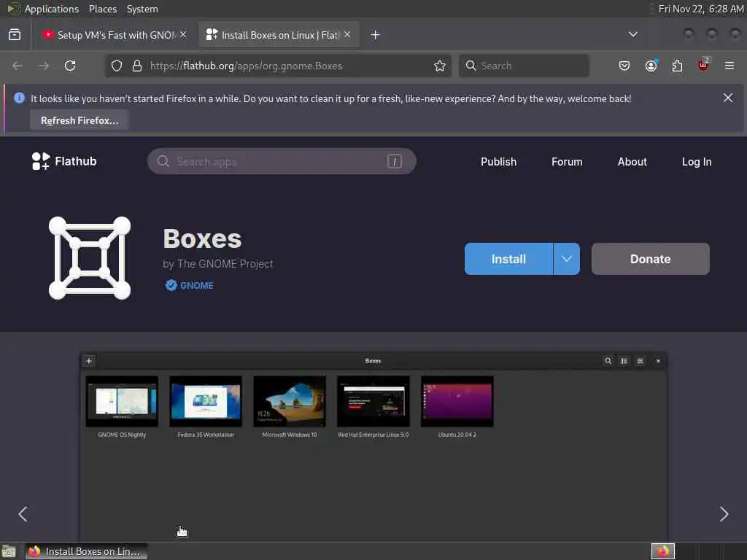Show the previous screenshot with left arrow
747x560 pixels.
(x=23, y=514)
